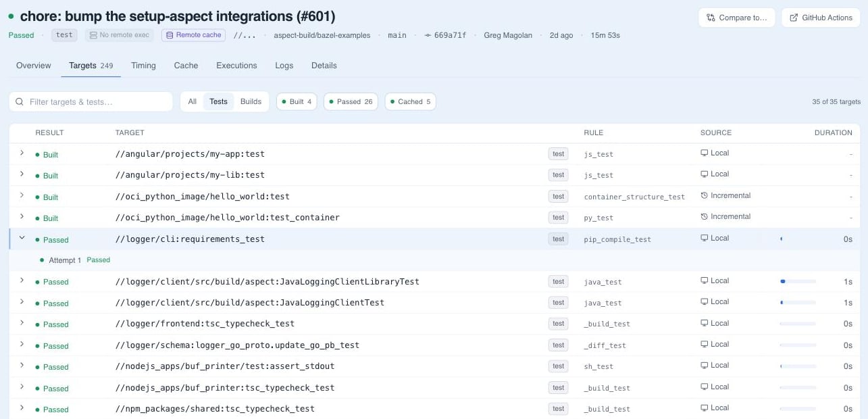868x419 pixels.
Task: Click the main branch label
Action: [397, 35]
